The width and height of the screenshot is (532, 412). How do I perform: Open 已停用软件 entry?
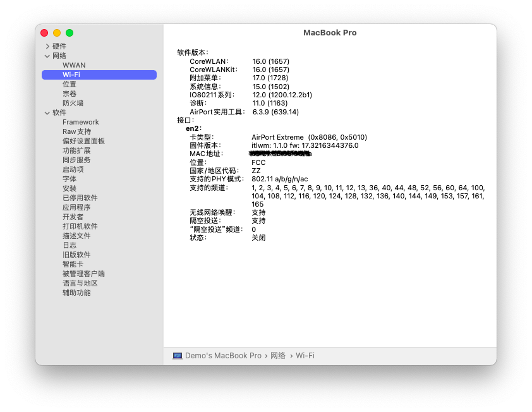[x=80, y=198]
